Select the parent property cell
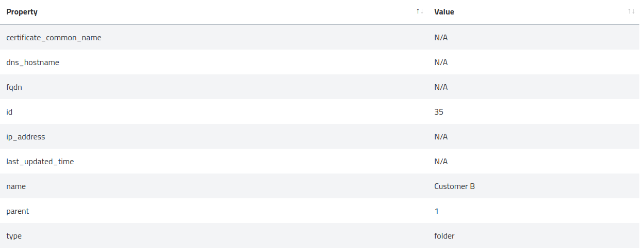644x252 pixels. pyautogui.click(x=18, y=211)
